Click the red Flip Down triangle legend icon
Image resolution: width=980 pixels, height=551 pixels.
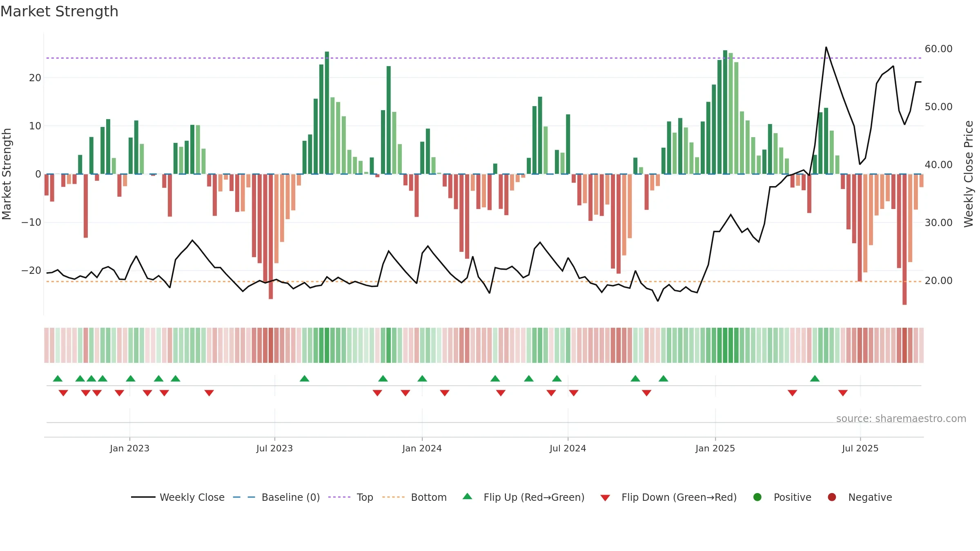[x=605, y=498]
